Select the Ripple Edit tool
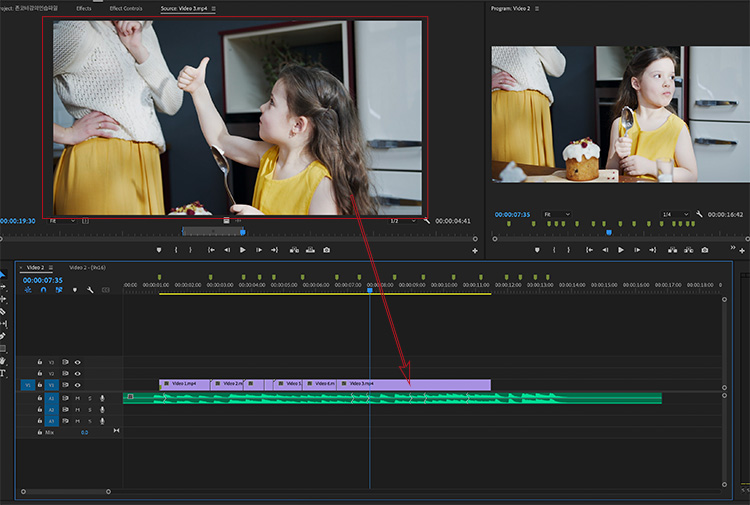 click(x=3, y=299)
